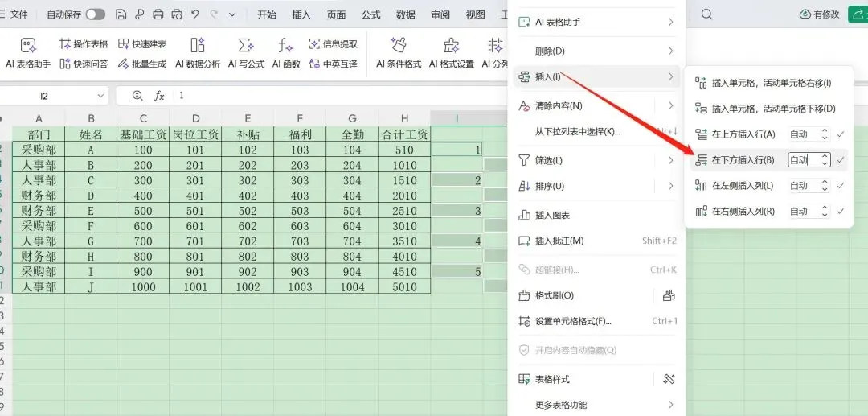The width and height of the screenshot is (868, 416).
Task: Confirm 在左侧插入列(L) with its checkmark
Action: [x=841, y=186]
